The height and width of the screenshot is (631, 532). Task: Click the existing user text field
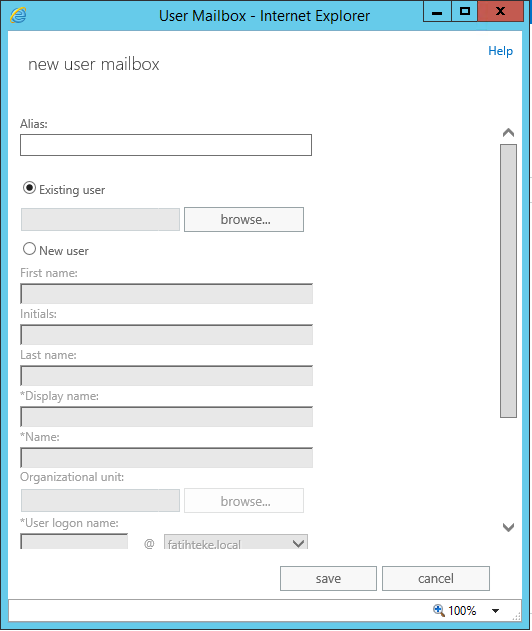pos(100,219)
